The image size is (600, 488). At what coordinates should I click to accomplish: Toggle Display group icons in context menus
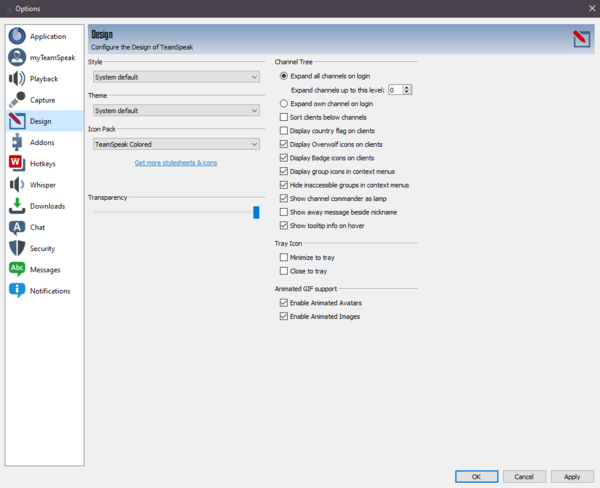284,171
